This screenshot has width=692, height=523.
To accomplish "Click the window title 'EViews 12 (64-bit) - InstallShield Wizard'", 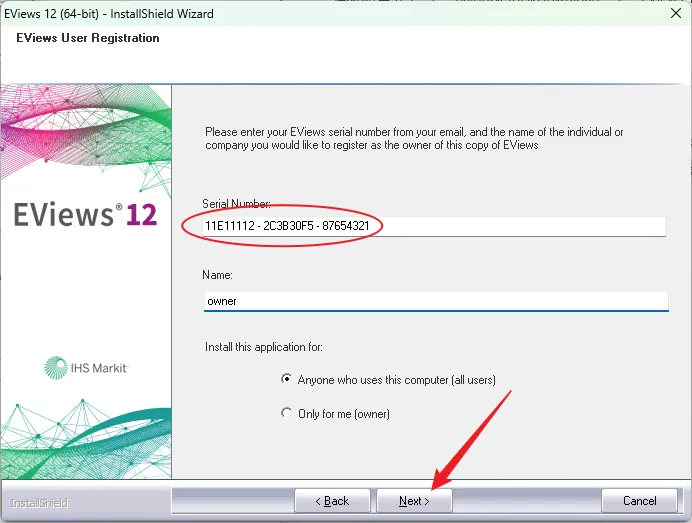I will (109, 14).
